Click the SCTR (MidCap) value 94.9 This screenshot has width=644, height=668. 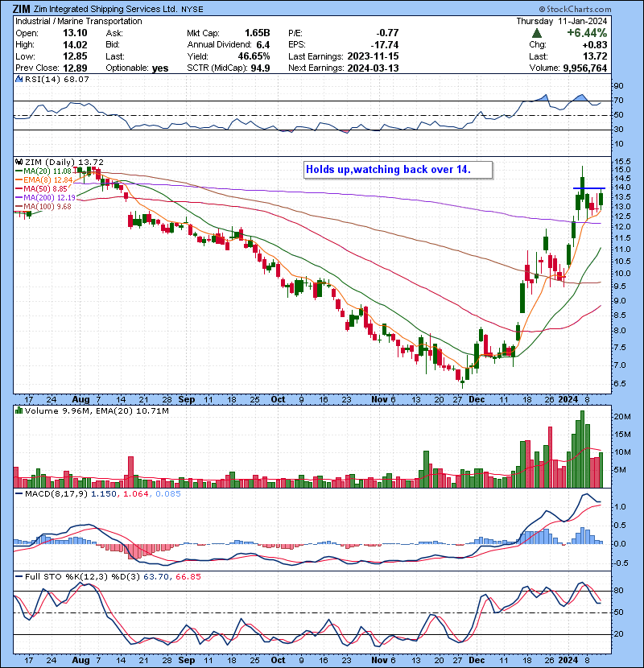point(260,68)
